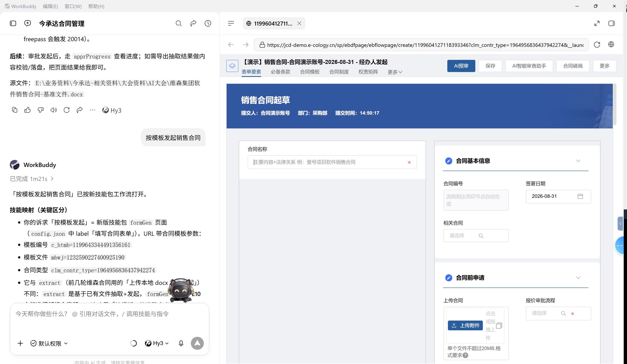Open the 帮助(H) menu
This screenshot has width=627, height=364.
(96, 6)
